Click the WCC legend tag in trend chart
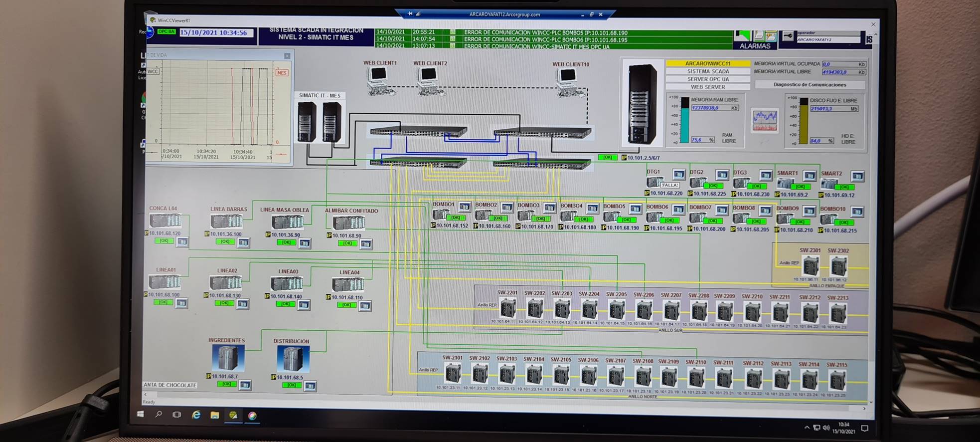This screenshot has width=980, height=442. [x=153, y=71]
